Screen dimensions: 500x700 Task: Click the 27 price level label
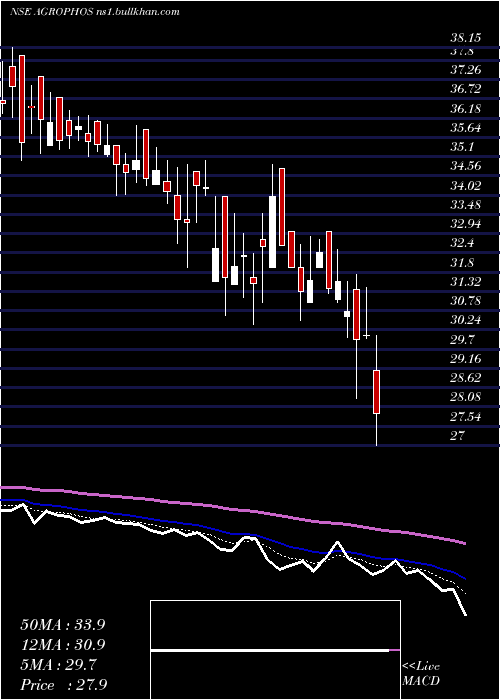[x=458, y=435]
